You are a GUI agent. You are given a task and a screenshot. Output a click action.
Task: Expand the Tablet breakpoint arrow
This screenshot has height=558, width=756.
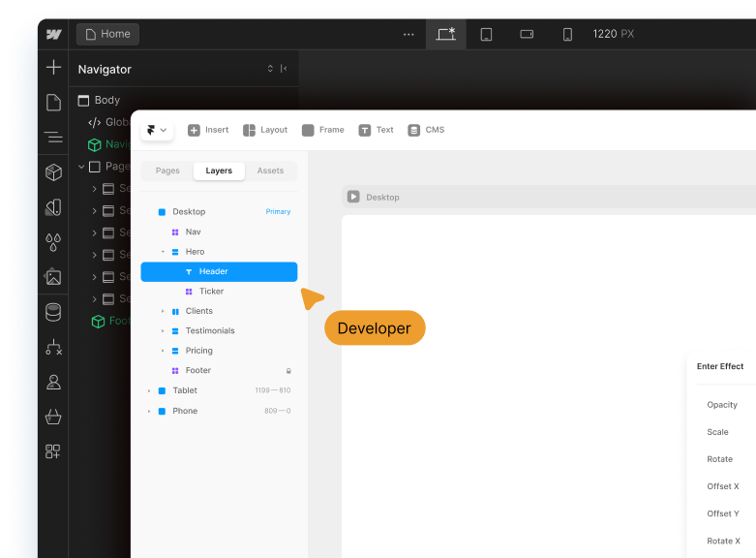pos(149,391)
